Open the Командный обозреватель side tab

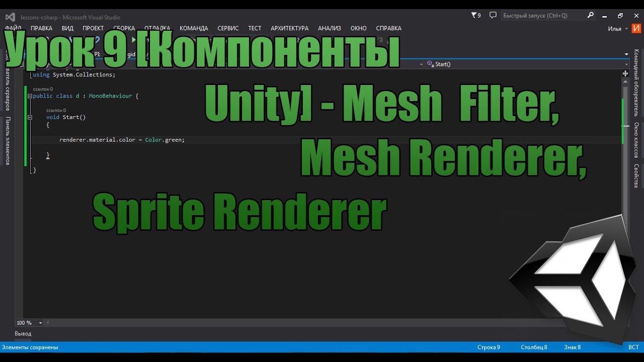pyautogui.click(x=636, y=83)
